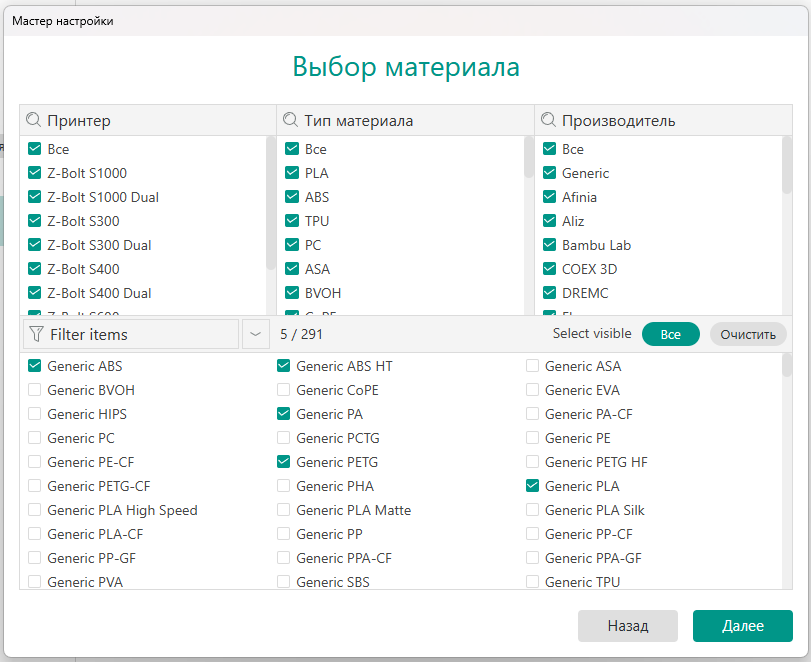Select Generic CoPE filament

click(x=283, y=390)
